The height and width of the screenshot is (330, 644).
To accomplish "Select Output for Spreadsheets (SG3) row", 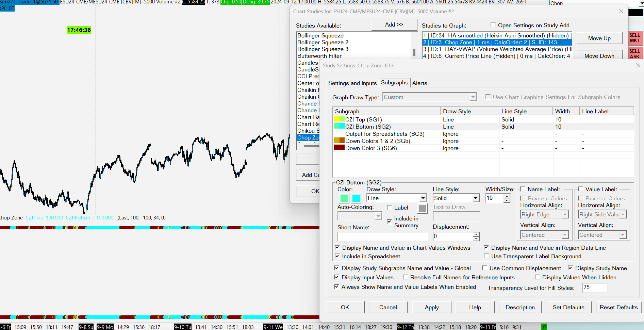I will pos(483,134).
